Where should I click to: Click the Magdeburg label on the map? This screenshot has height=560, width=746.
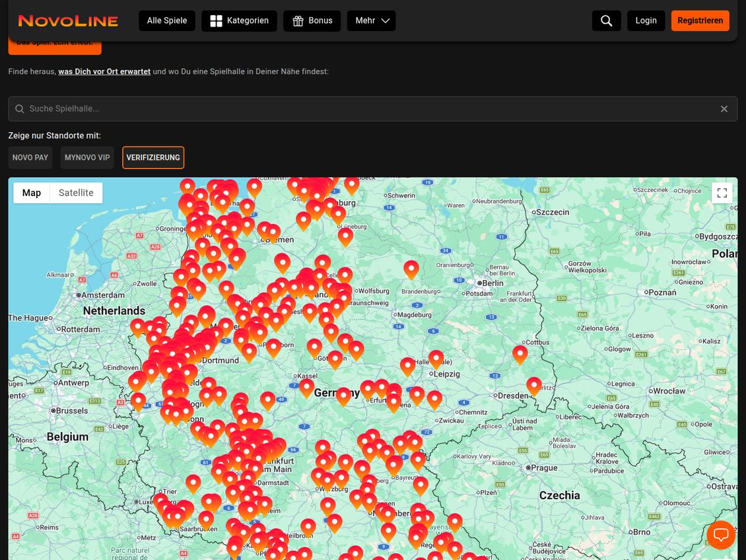[415, 314]
